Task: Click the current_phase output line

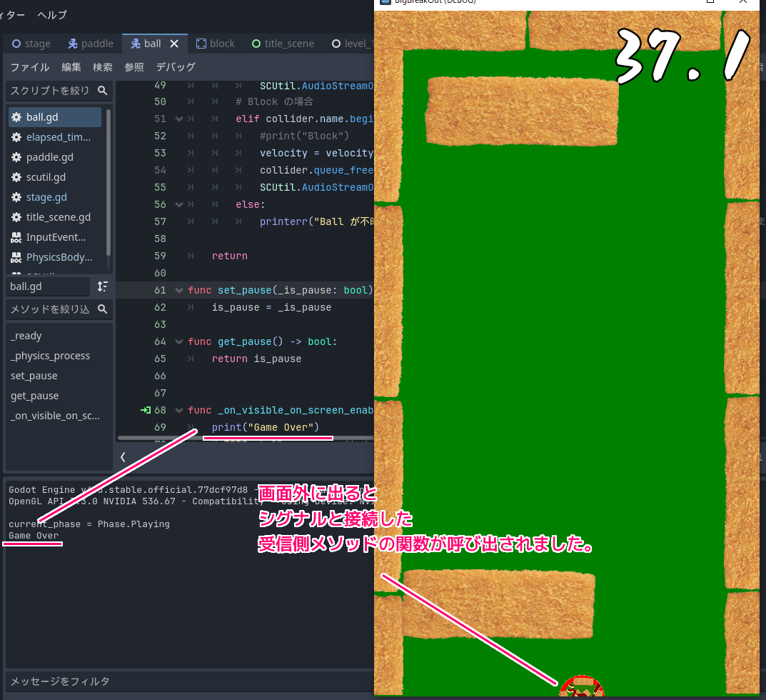Action: 89,524
